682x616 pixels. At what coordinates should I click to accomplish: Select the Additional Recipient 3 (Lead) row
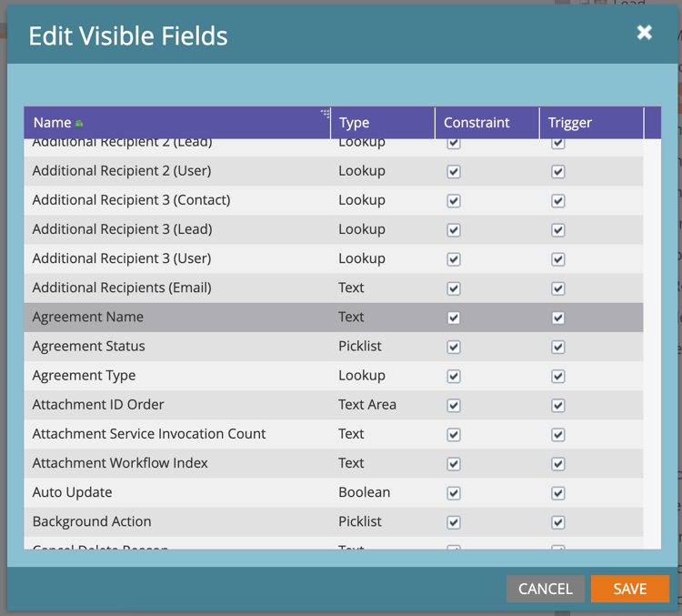coord(334,229)
